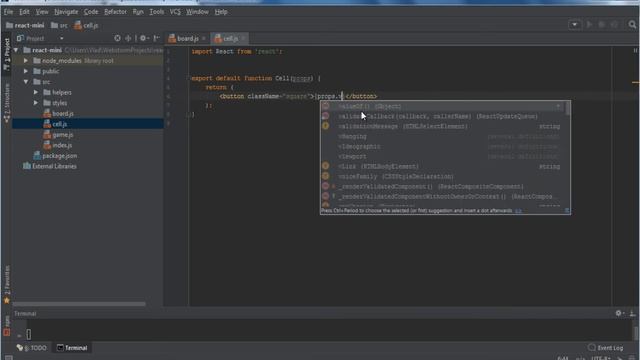
Task: Click the Debug icon in top toolbar
Action: tap(602, 25)
